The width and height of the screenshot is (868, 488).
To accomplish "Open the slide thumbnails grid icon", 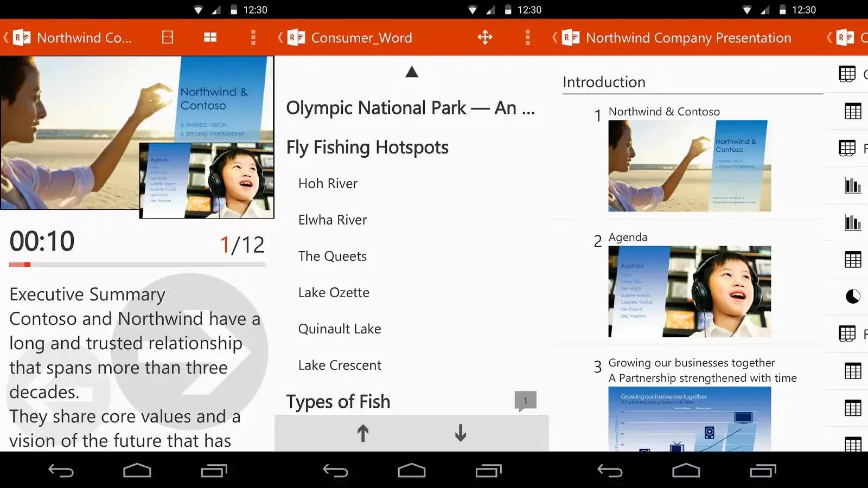I will coord(210,37).
